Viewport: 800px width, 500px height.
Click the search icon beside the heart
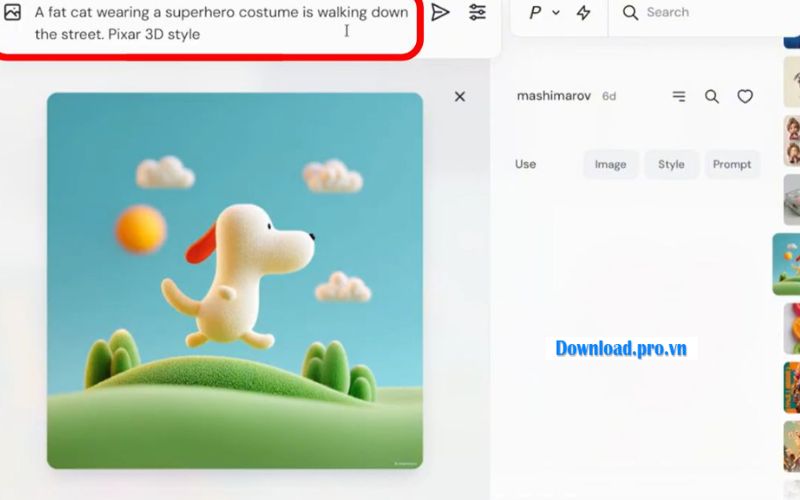[712, 97]
